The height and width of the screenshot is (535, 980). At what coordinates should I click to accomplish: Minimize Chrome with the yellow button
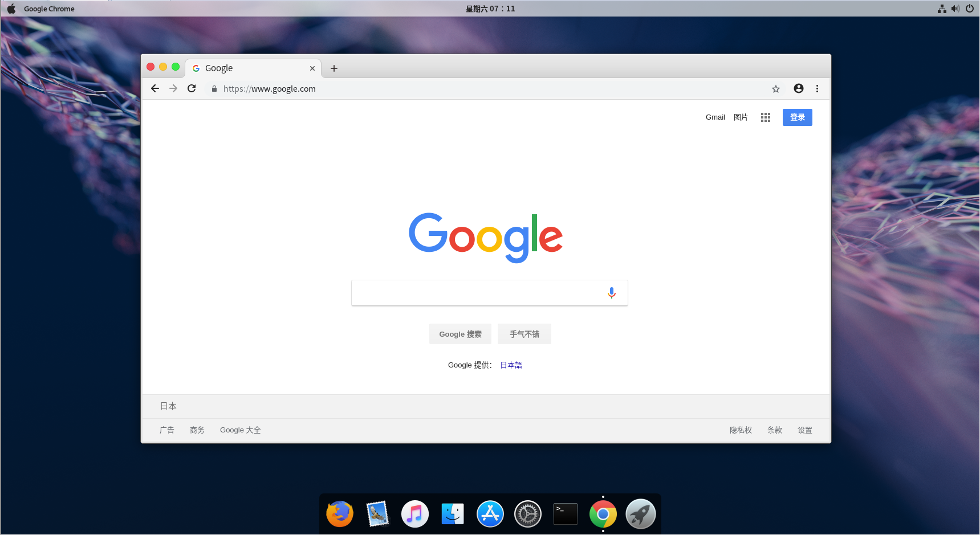click(x=163, y=67)
